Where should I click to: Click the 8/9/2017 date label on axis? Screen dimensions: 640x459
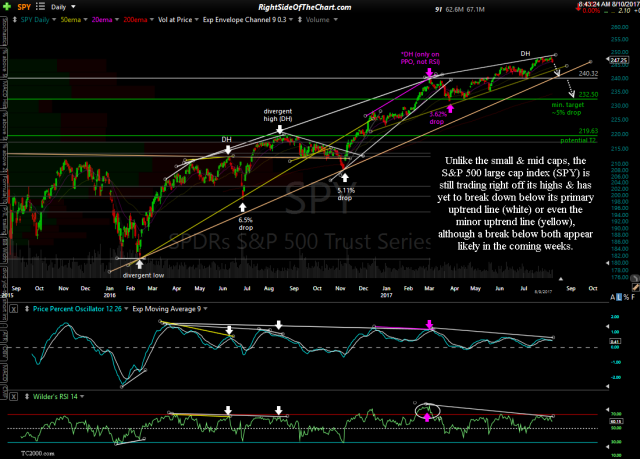click(x=543, y=292)
